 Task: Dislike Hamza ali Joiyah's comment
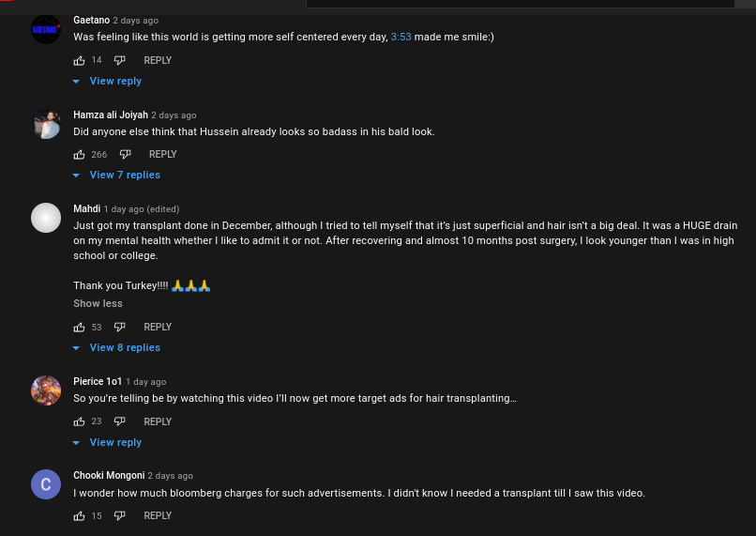(x=125, y=154)
